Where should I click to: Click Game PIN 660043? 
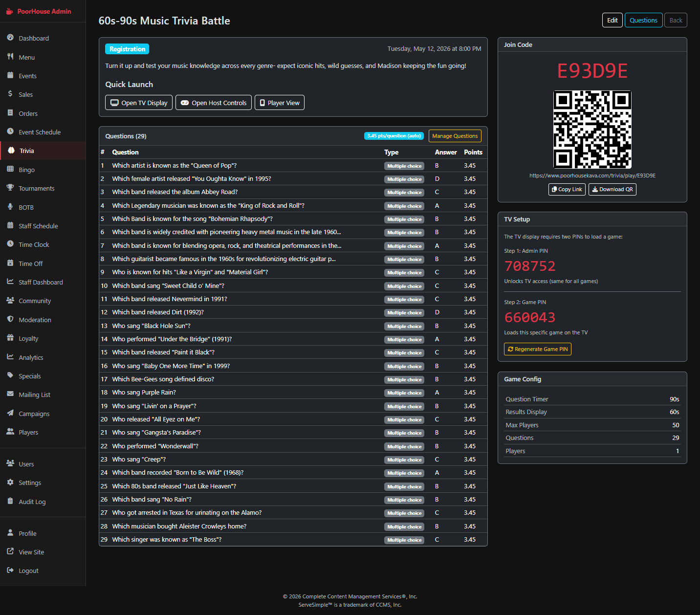click(530, 317)
